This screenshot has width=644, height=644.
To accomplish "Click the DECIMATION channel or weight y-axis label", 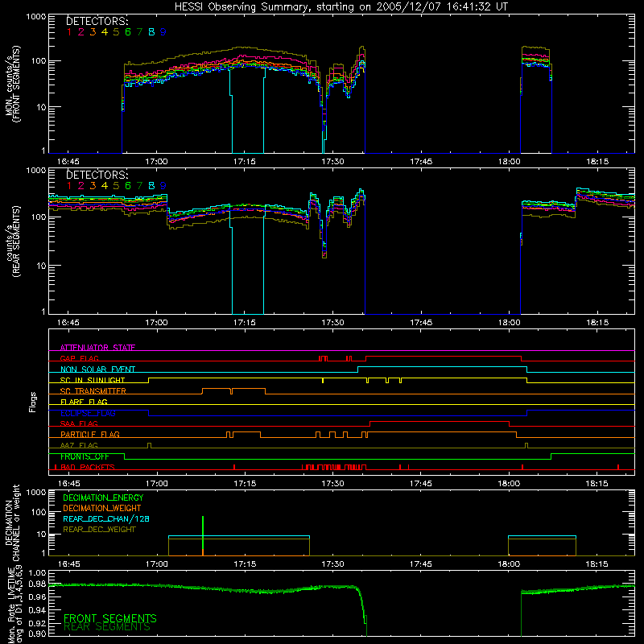I will coord(12,522).
